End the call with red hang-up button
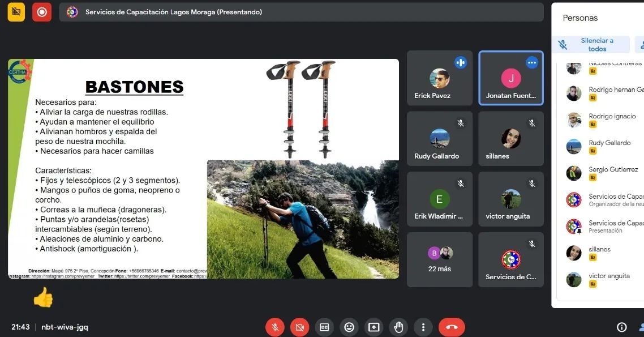Image resolution: width=644 pixels, height=337 pixels. coord(451,327)
